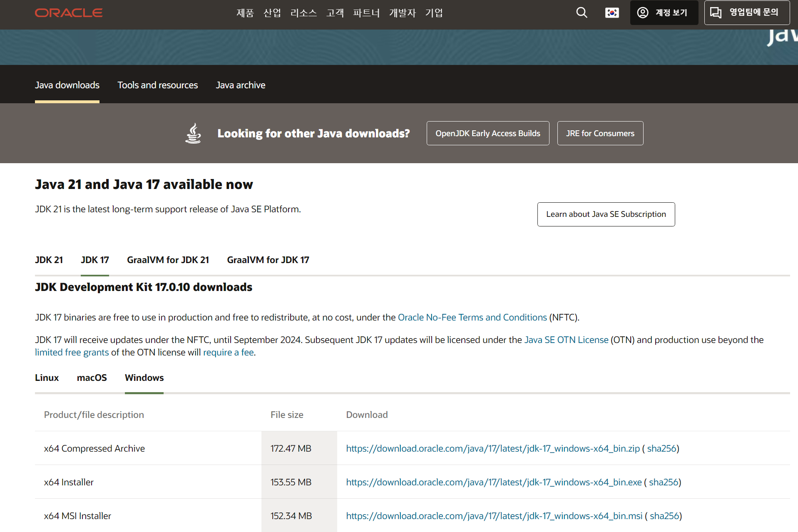Select the Windows OS tab
The height and width of the screenshot is (532, 798).
[144, 378]
